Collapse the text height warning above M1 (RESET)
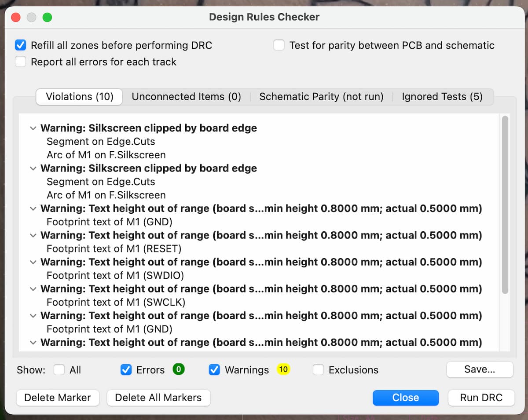This screenshot has width=528, height=420. [33, 235]
